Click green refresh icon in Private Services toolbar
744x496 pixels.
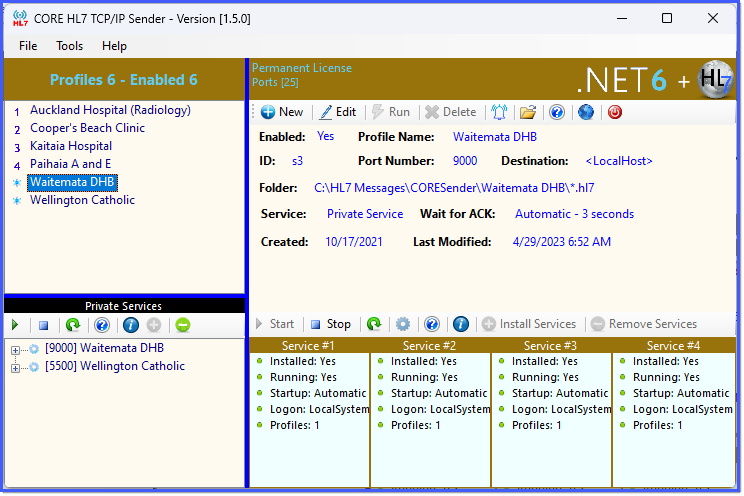coord(73,326)
